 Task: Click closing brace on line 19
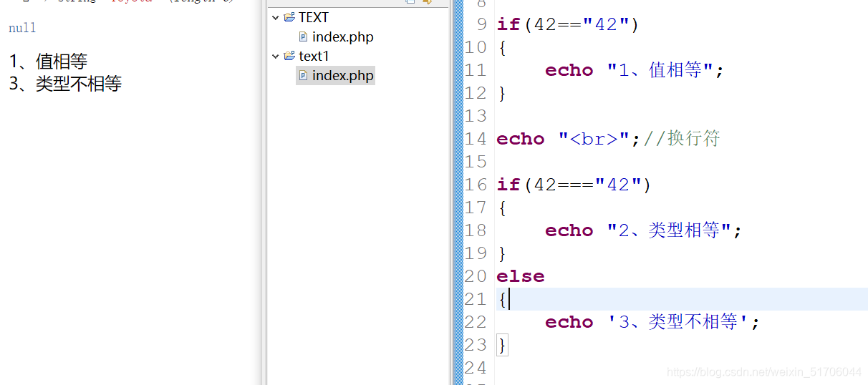pyautogui.click(x=502, y=254)
